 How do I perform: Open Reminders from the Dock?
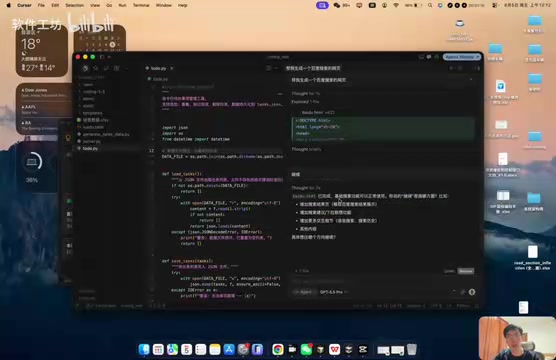pos(201,349)
